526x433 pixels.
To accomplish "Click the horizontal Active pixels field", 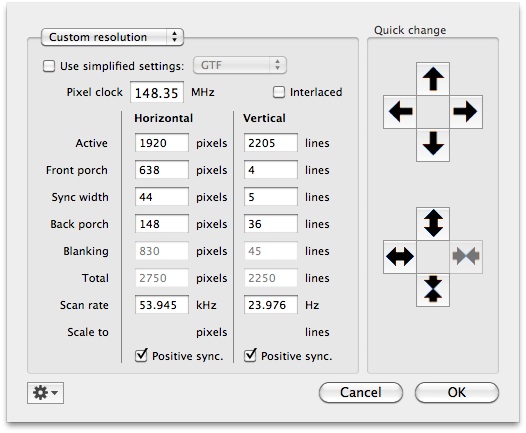I will coord(162,143).
